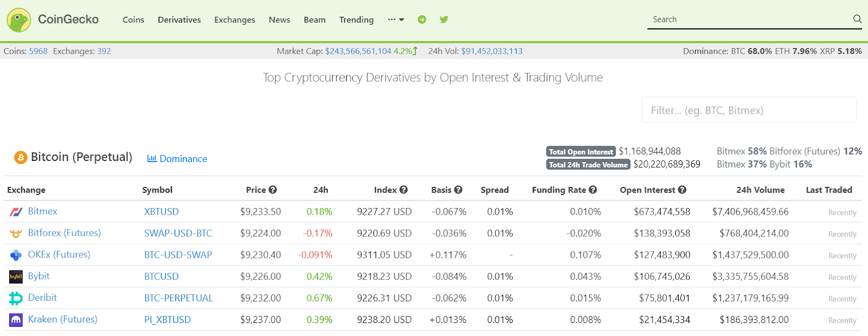Image resolution: width=868 pixels, height=336 pixels.
Task: Sort by the Last Traded column header
Action: [829, 190]
